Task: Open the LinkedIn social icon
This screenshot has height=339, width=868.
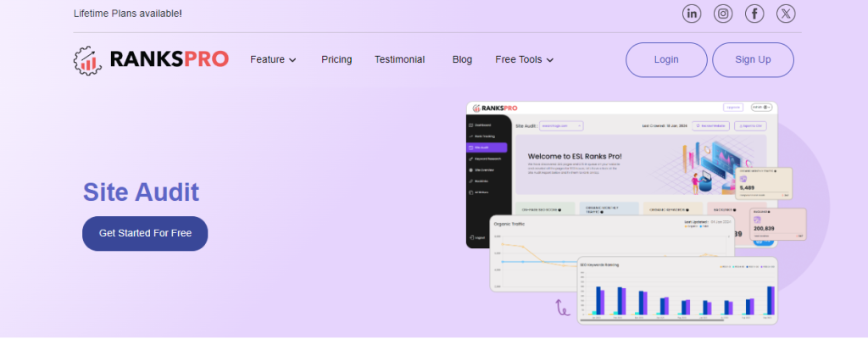Action: [692, 14]
